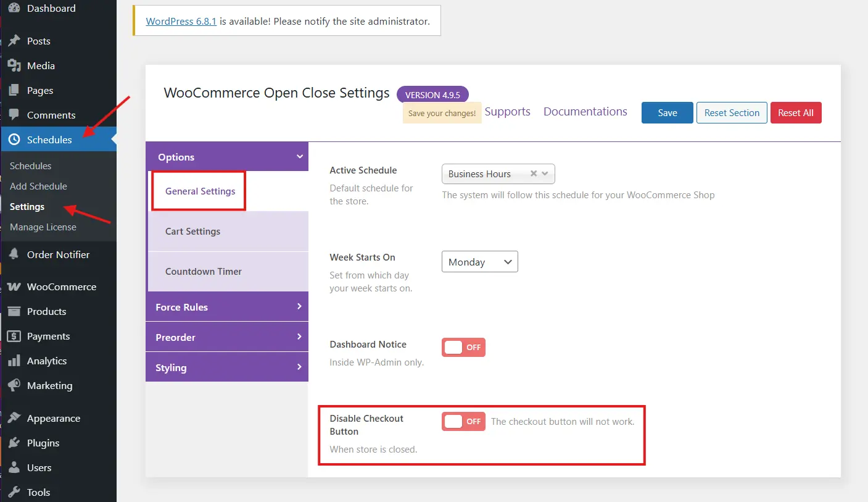
Task: Click the 'Week Starts On' label
Action: (362, 257)
